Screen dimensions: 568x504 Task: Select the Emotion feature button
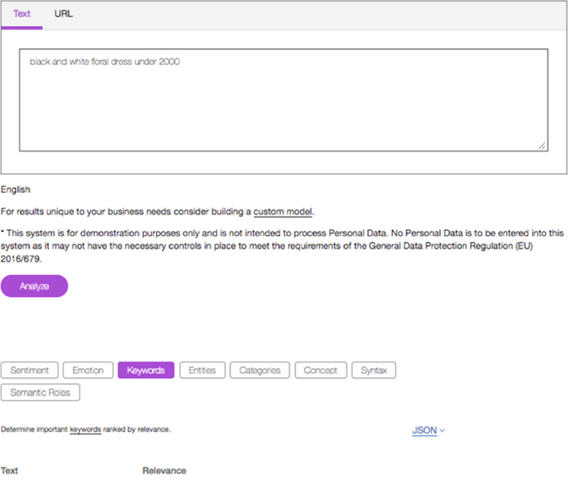(x=88, y=370)
